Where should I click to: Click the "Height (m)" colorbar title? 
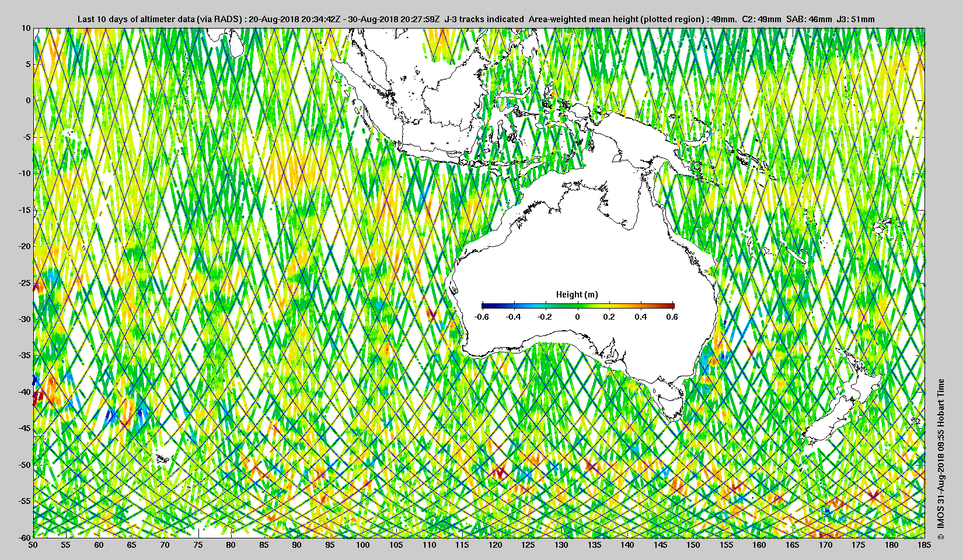click(x=577, y=295)
